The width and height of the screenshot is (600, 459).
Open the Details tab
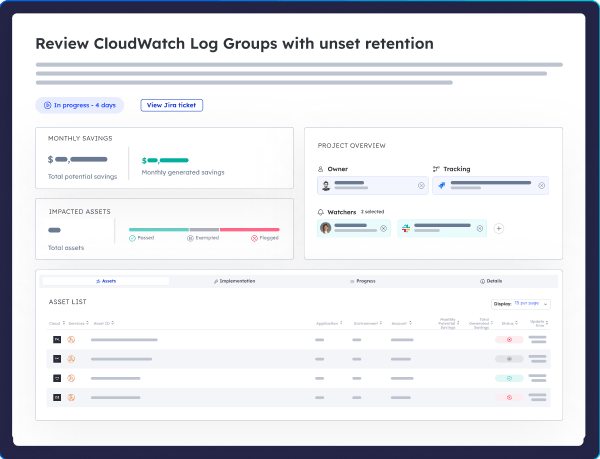tap(492, 281)
